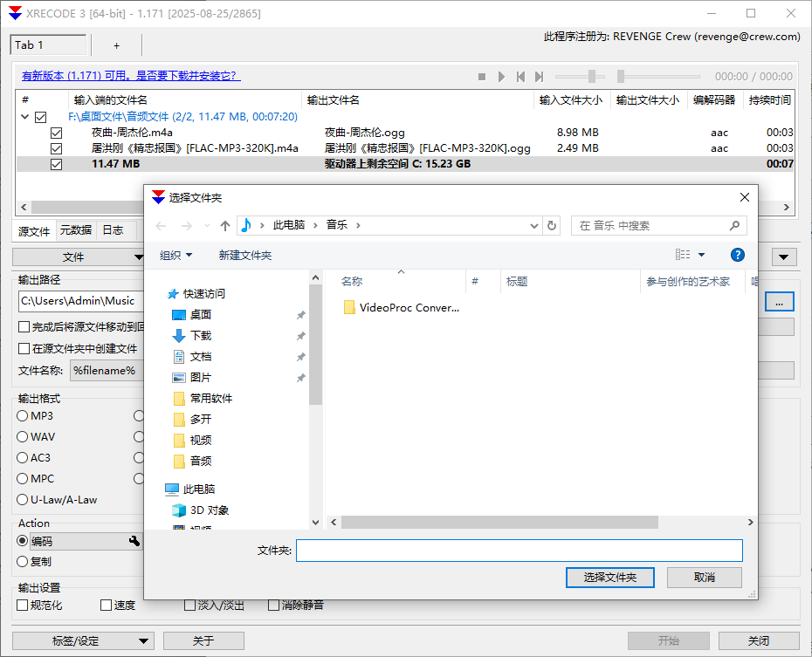The image size is (812, 657).
Task: Click inside the 文件夹 input field
Action: point(520,550)
